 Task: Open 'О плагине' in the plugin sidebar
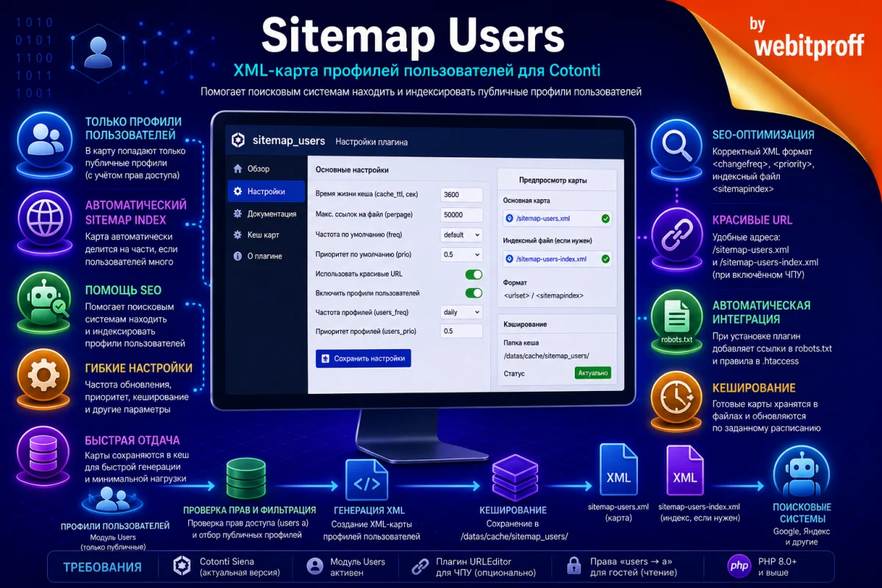pyautogui.click(x=265, y=256)
